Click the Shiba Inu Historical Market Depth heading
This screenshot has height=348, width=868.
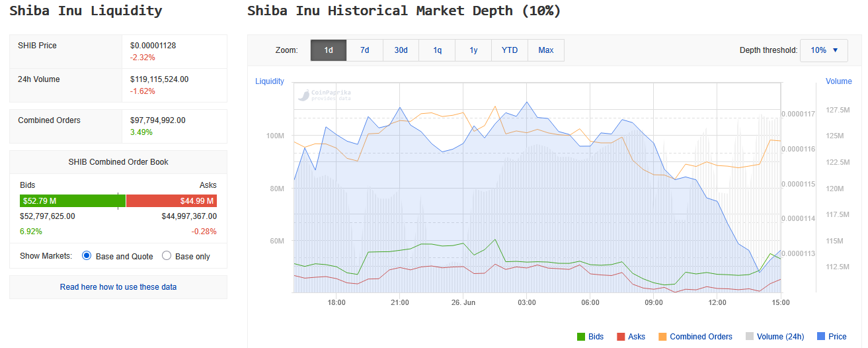click(404, 11)
